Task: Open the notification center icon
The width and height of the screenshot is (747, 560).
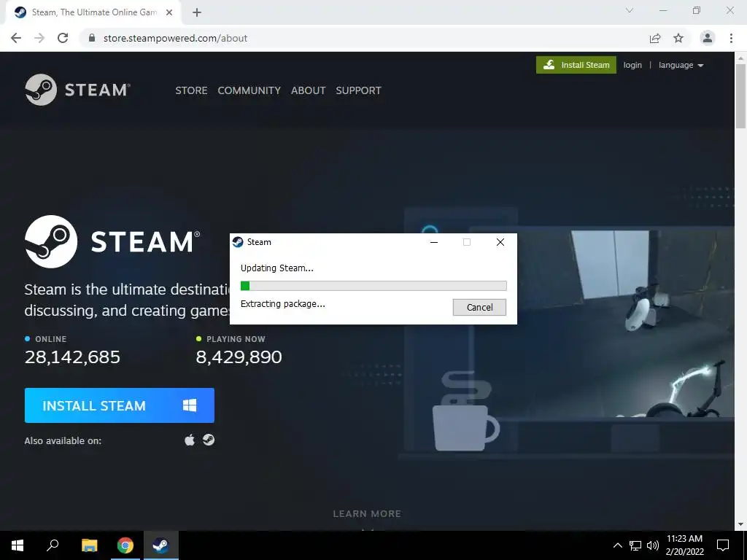Action: 723,545
